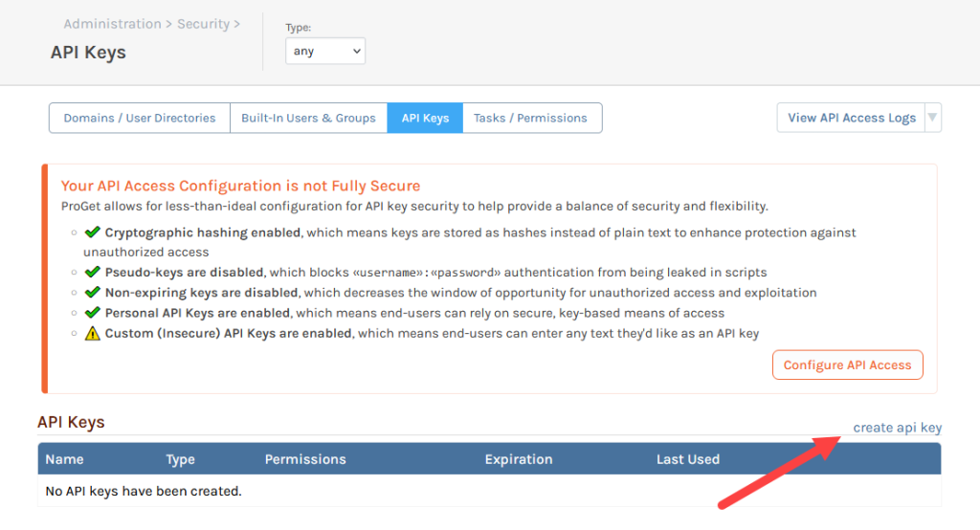Click the Permissions column header
The height and width of the screenshot is (530, 980).
click(305, 459)
